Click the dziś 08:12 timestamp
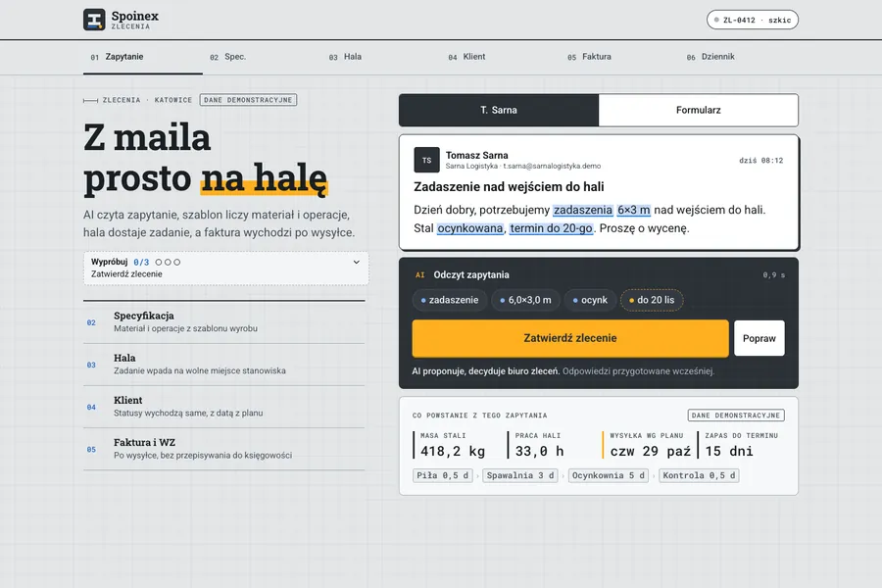The height and width of the screenshot is (588, 882). pyautogui.click(x=760, y=161)
